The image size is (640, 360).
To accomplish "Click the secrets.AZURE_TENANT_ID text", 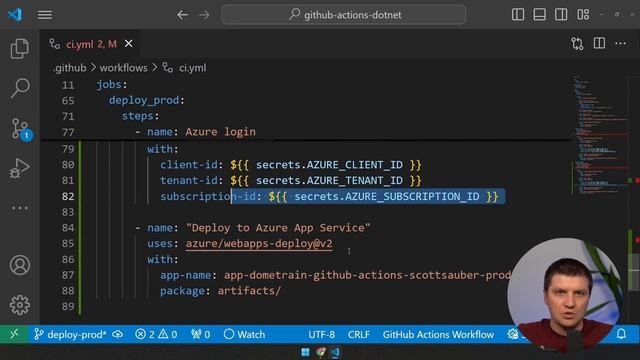I will 329,180.
